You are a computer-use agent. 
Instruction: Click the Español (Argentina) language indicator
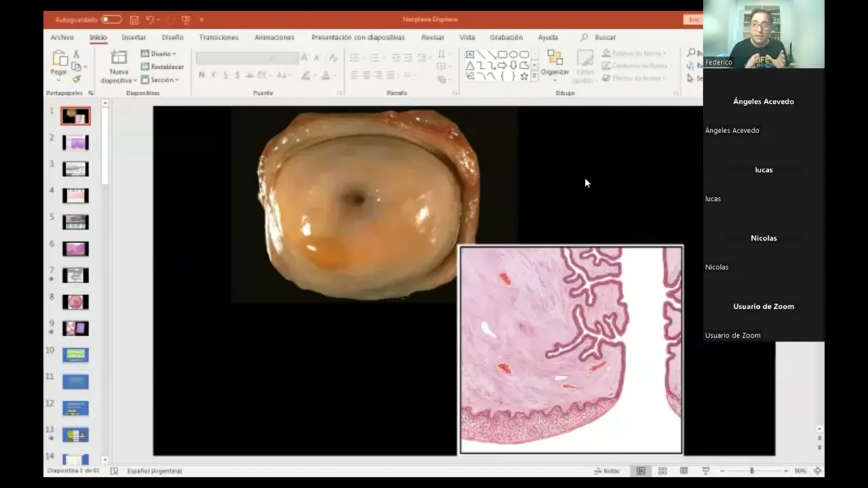coord(155,470)
